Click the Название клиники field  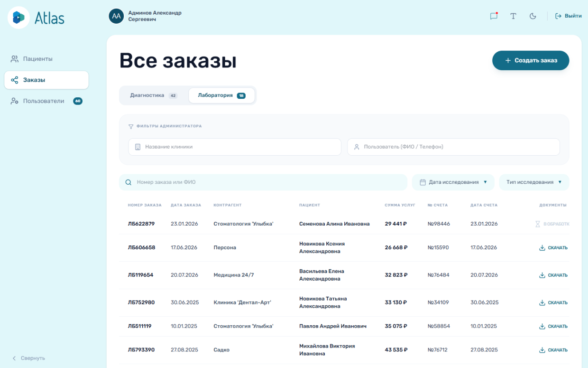[x=235, y=147]
